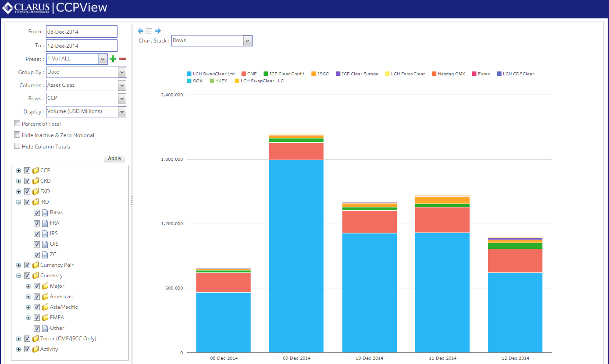Click the CME legend entry
609x364 pixels.
tap(249, 74)
